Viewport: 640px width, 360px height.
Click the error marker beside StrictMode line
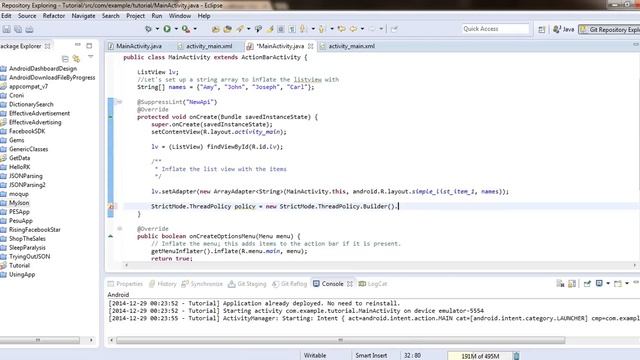pos(111,207)
